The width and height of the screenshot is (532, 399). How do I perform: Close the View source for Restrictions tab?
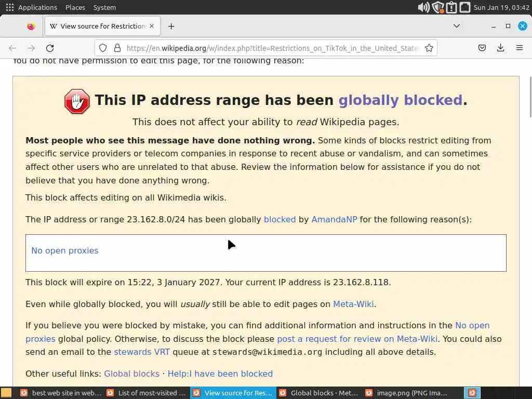pos(152,26)
